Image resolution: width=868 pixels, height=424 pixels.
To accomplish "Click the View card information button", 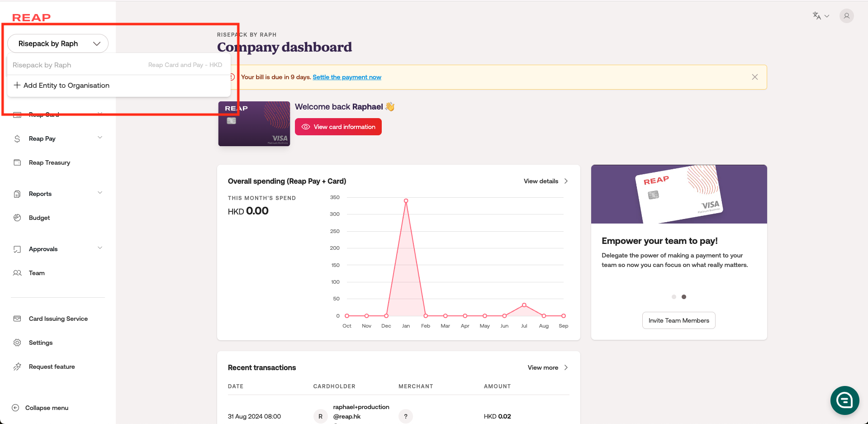I will pyautogui.click(x=338, y=127).
